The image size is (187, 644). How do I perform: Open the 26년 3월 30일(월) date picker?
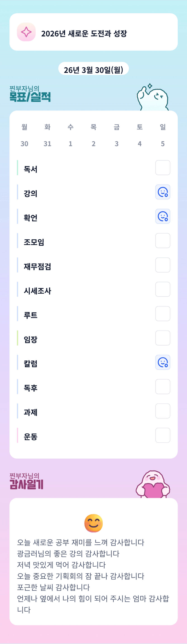93,69
